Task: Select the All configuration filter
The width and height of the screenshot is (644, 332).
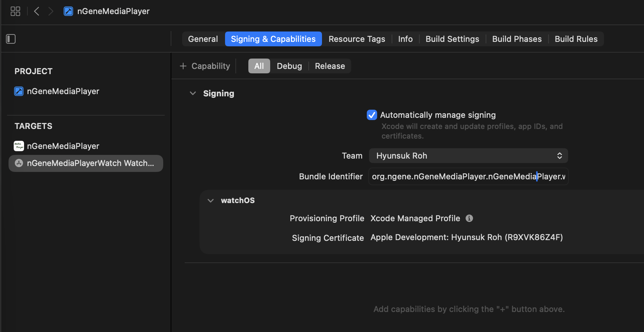Action: (x=259, y=66)
